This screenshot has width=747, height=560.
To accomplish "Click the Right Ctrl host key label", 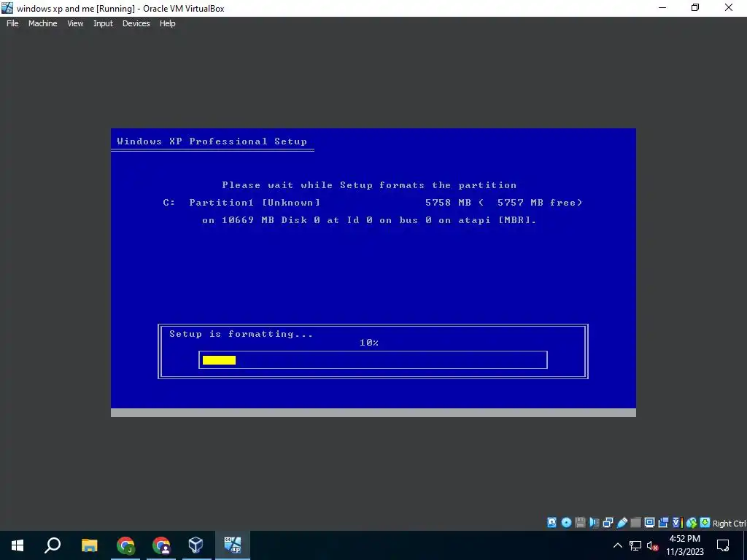I will pyautogui.click(x=729, y=524).
